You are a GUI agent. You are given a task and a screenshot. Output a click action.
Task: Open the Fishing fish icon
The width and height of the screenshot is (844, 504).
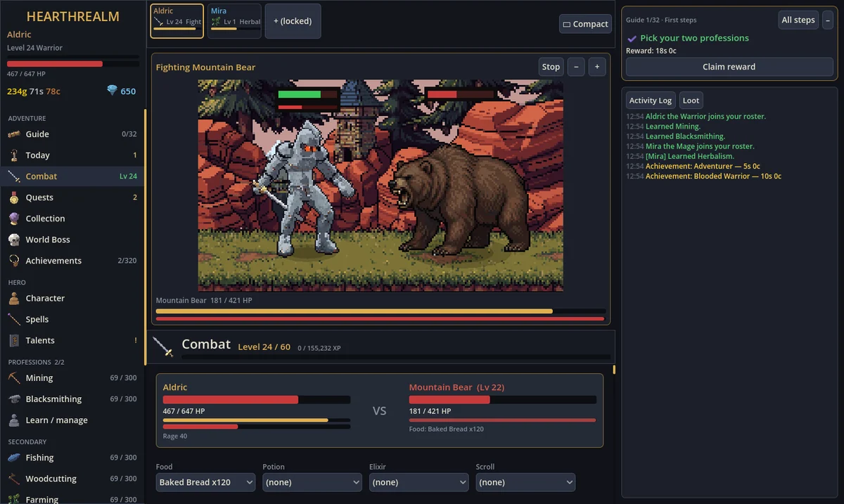[14, 458]
